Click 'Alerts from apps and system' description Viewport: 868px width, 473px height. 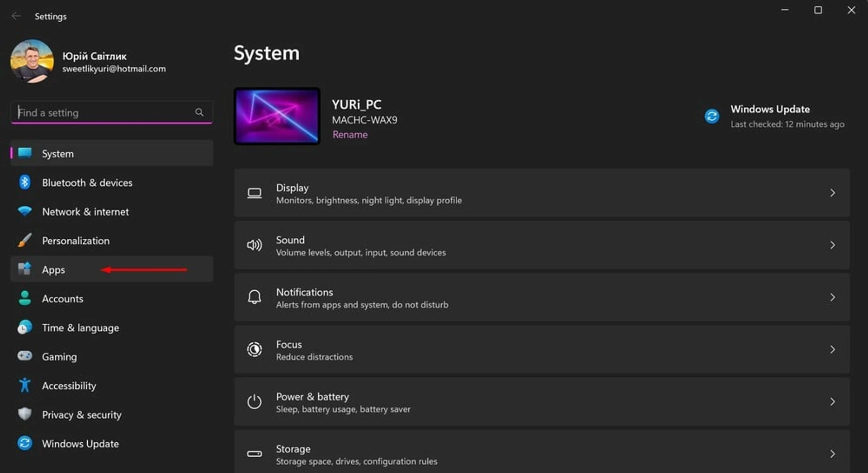[362, 305]
